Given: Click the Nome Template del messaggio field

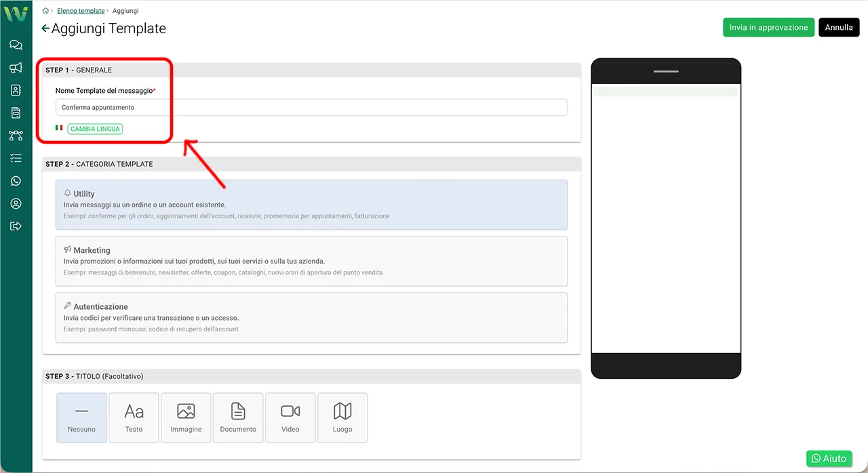Looking at the screenshot, I should point(311,107).
